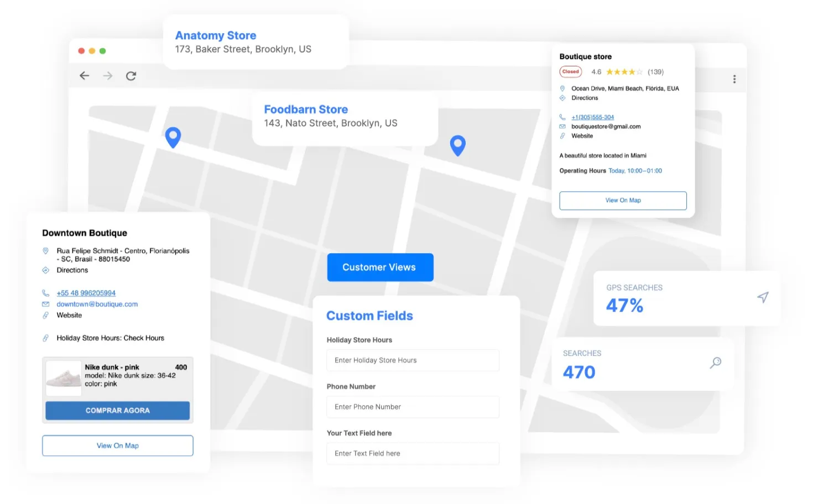Screen dimensions: 813x504
Task: Click View On Map in Downtown Boutique card
Action: [118, 445]
